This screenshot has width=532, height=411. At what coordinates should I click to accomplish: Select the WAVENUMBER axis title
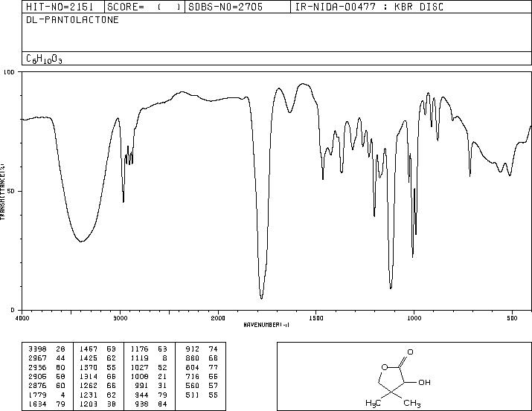tap(266, 325)
